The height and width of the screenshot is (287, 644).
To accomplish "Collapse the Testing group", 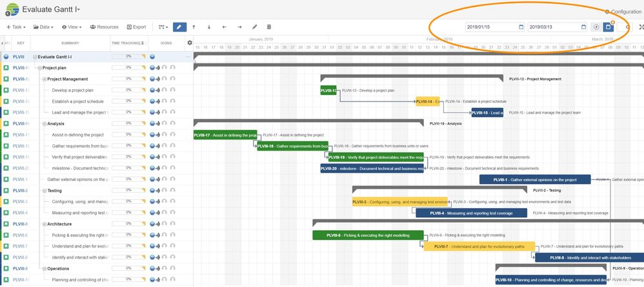I will point(45,191).
